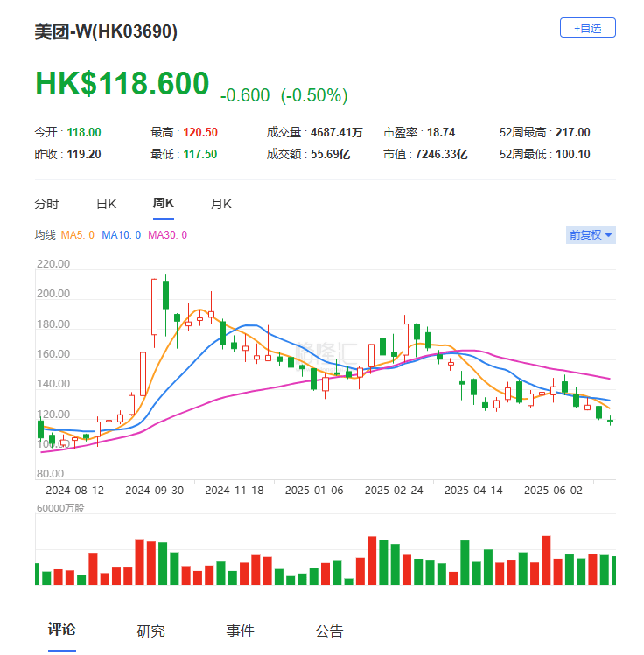Click the MA10: 0 indicator label
This screenshot has width=644, height=655.
point(122,235)
